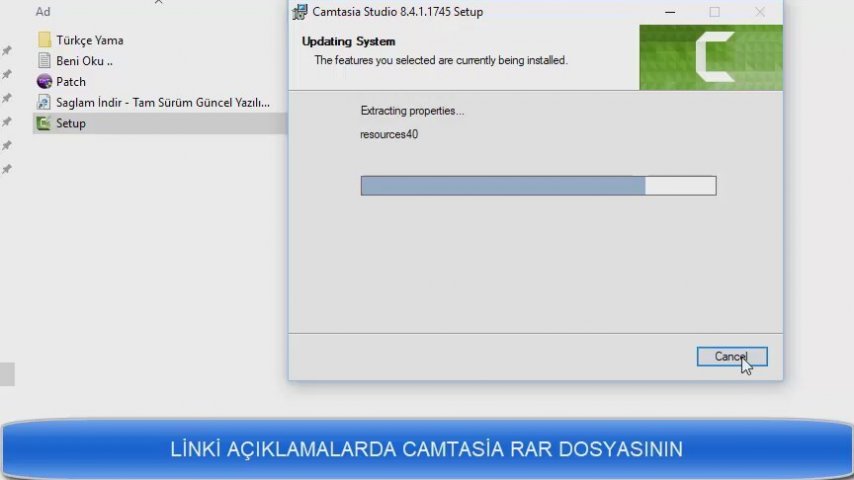Click the Extracting properties... status text
Image resolution: width=854 pixels, height=480 pixels.
pyautogui.click(x=412, y=111)
